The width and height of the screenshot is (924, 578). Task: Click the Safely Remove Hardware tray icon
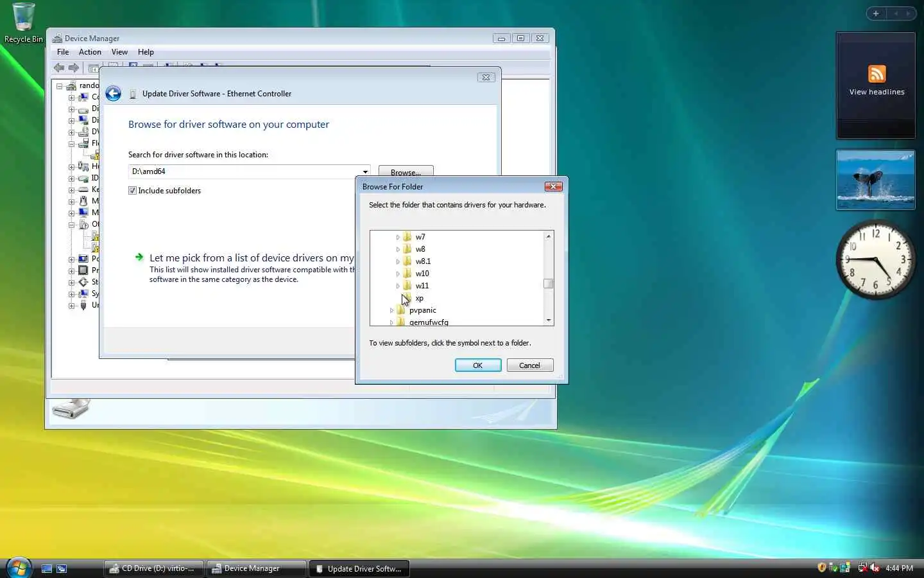coord(833,568)
